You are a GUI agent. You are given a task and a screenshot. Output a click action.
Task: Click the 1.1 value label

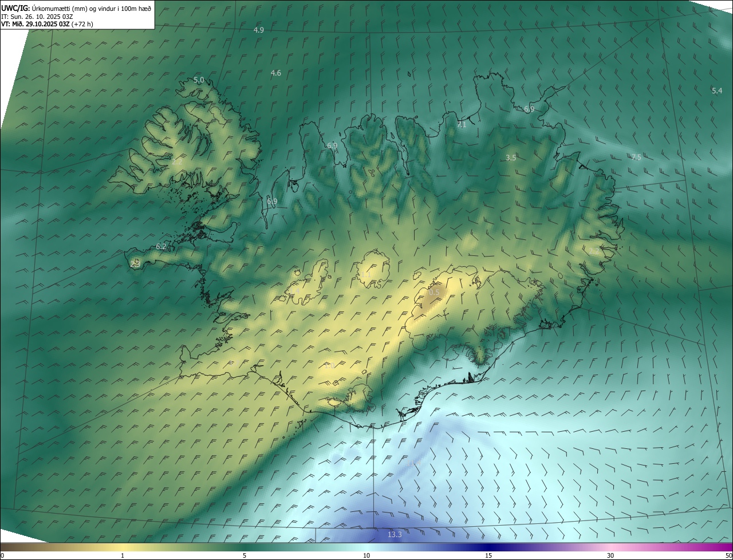pos(366,275)
